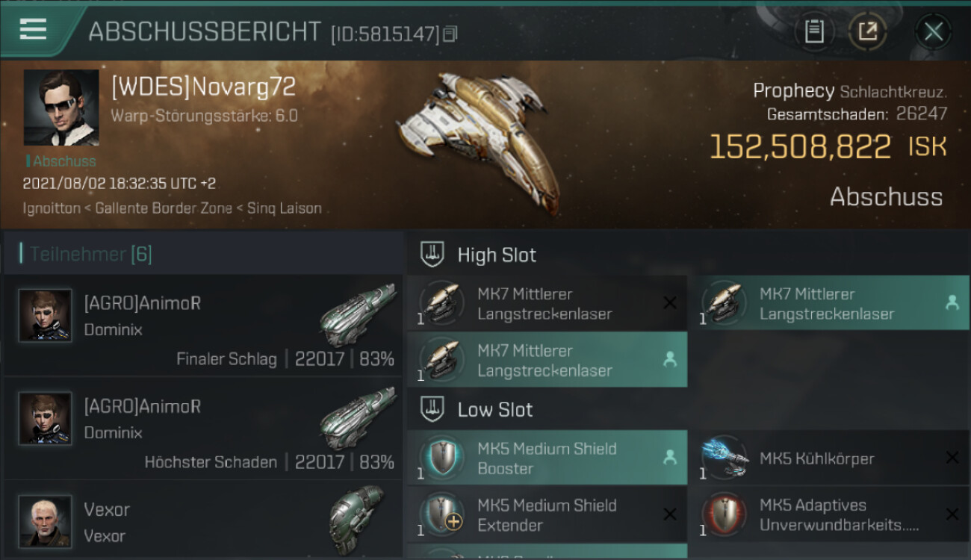Close the Abschussbericht window
971x560 pixels.
[x=933, y=31]
